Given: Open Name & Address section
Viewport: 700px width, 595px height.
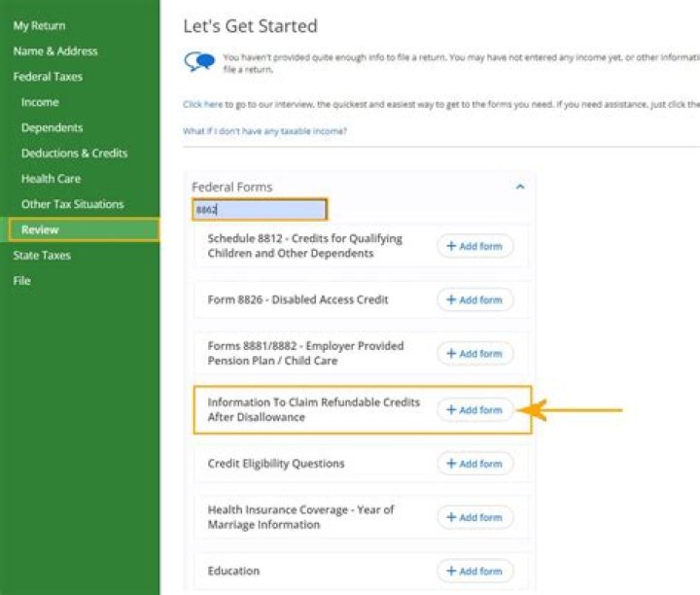Looking at the screenshot, I should (55, 51).
